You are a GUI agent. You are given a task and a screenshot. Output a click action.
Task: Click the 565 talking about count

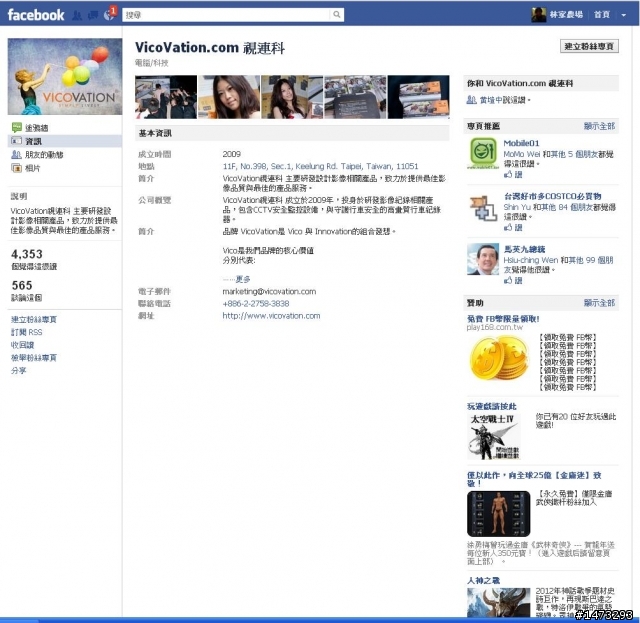(22, 285)
